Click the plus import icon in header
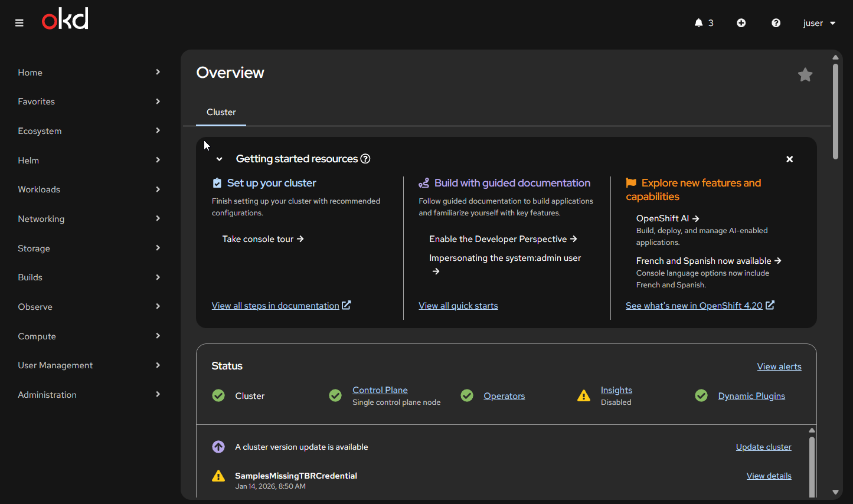This screenshot has width=853, height=504. click(741, 23)
